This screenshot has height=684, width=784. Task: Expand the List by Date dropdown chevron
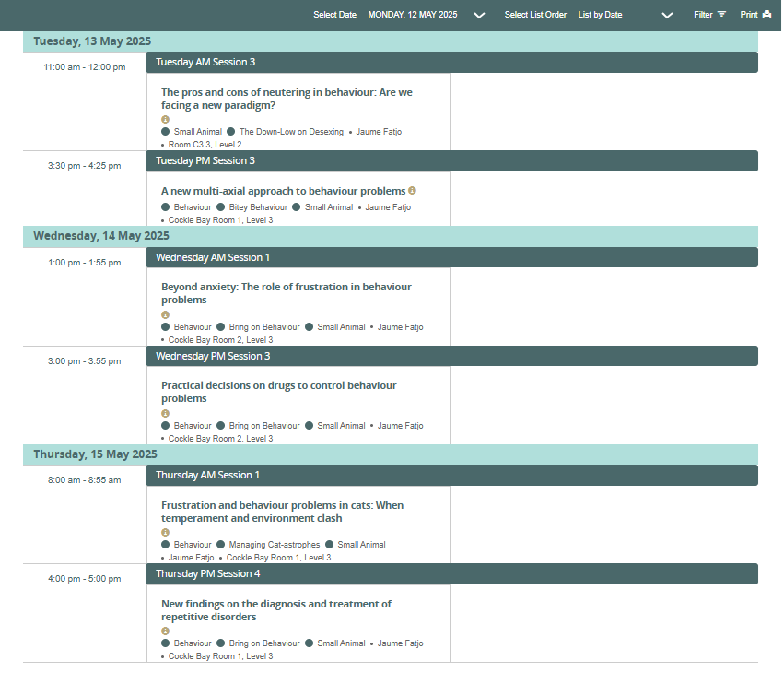click(x=668, y=15)
